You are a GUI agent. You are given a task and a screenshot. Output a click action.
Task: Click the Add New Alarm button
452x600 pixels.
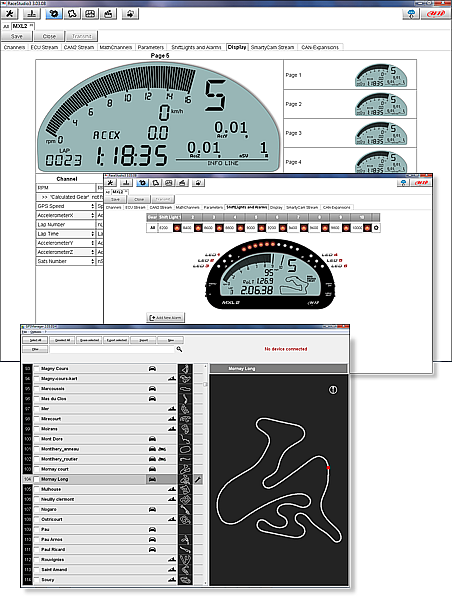coord(166,317)
